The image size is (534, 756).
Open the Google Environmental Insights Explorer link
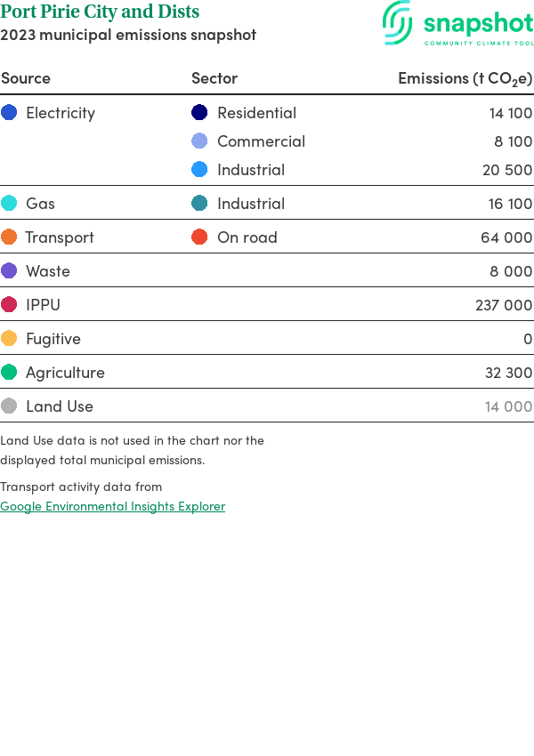point(113,506)
